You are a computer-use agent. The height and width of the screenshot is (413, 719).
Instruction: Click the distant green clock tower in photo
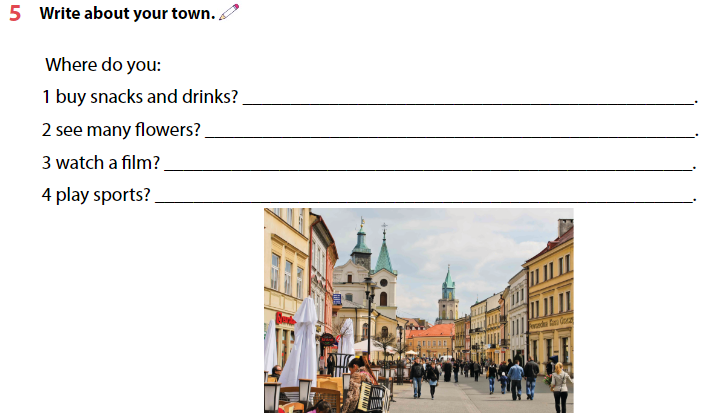click(448, 293)
